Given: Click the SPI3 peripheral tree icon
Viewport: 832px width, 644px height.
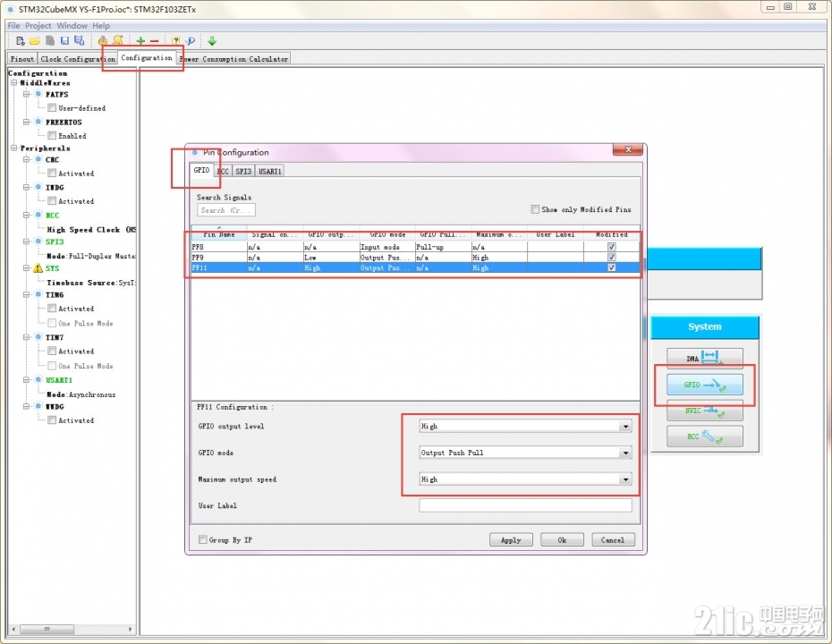Looking at the screenshot, I should tap(38, 241).
